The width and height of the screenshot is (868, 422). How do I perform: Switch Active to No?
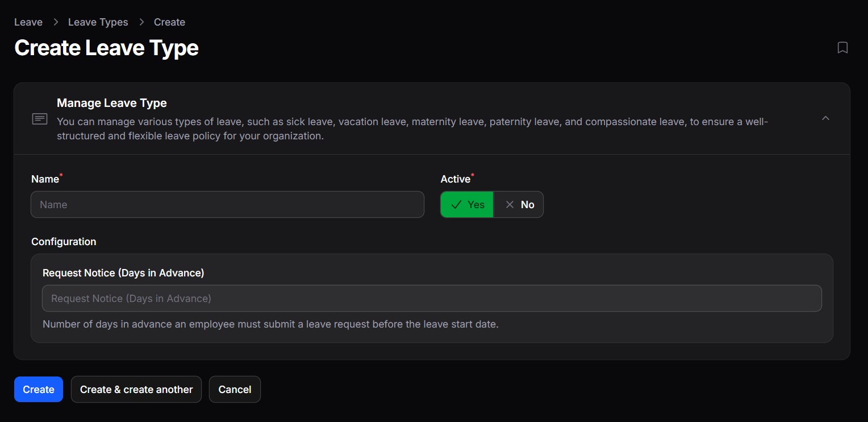519,205
